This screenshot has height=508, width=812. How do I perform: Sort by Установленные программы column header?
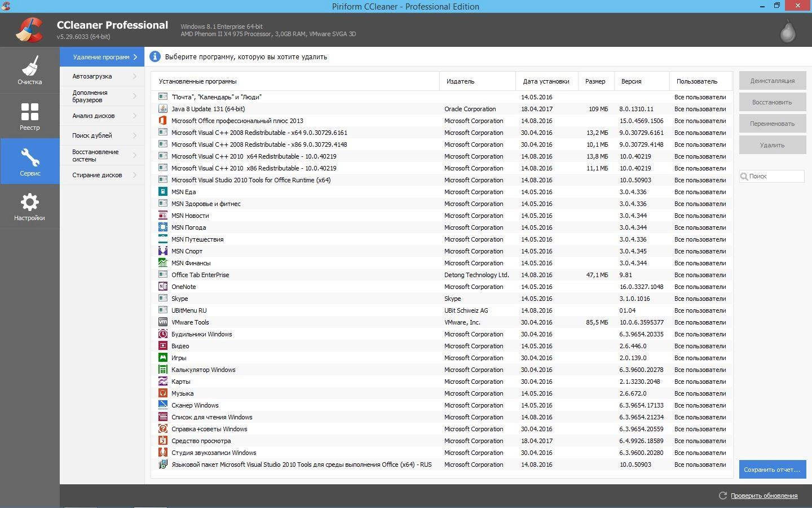[295, 81]
